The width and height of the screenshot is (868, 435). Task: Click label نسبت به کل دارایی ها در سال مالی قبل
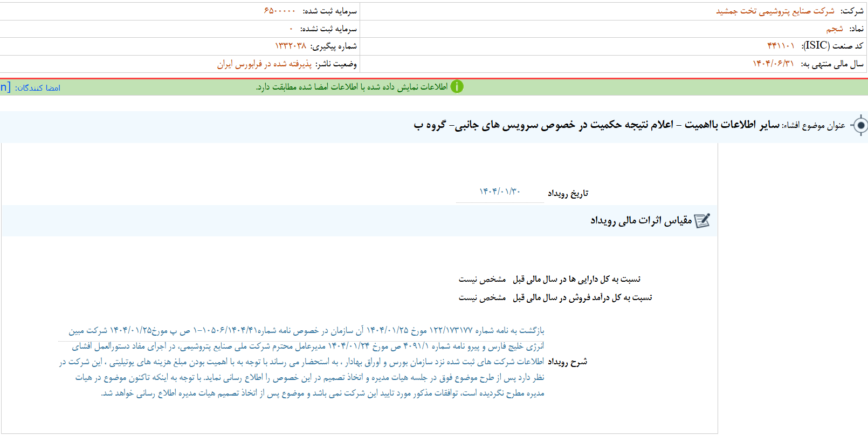point(576,279)
